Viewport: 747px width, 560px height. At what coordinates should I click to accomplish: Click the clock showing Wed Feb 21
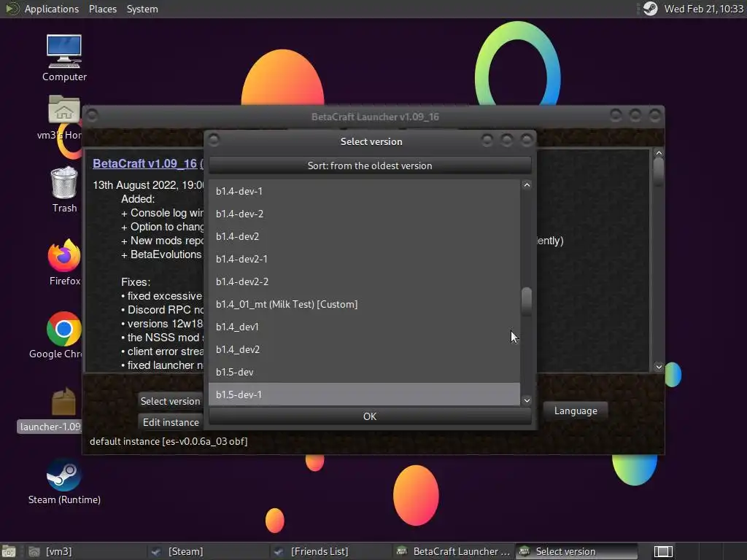[704, 9]
